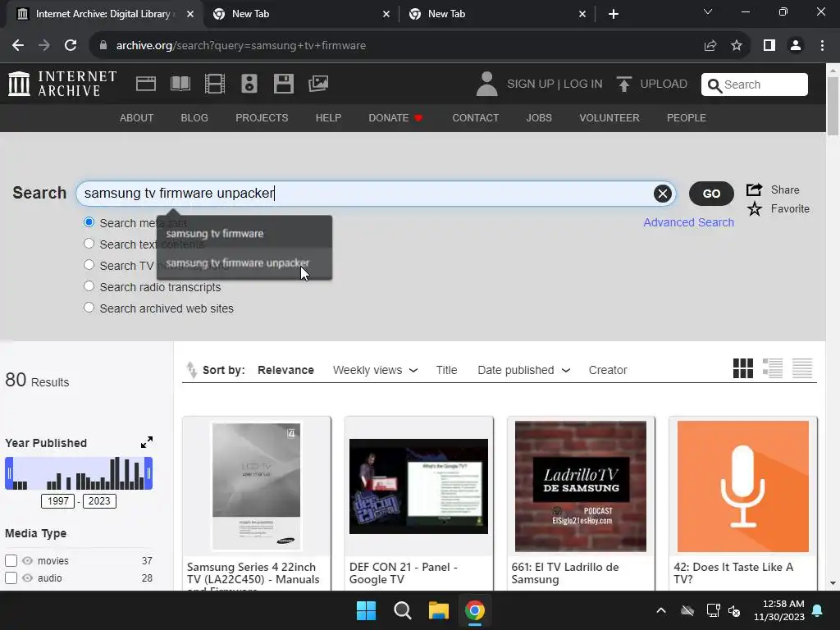The width and height of the screenshot is (840, 630).
Task: Open the Web (Wayback) media icon
Action: 146,84
